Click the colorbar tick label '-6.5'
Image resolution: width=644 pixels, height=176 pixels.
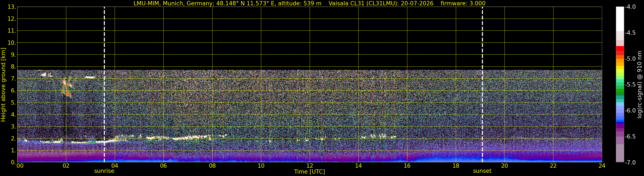click(x=630, y=137)
